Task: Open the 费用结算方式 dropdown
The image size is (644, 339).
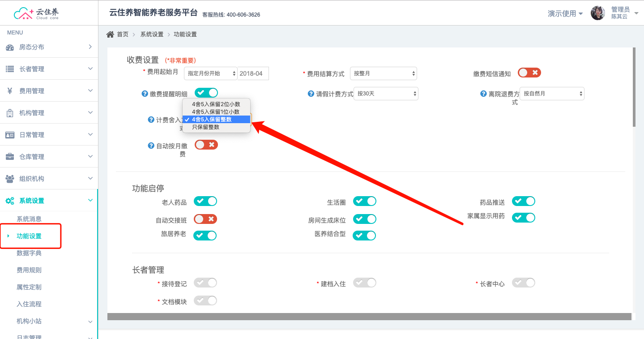Action: click(x=383, y=73)
